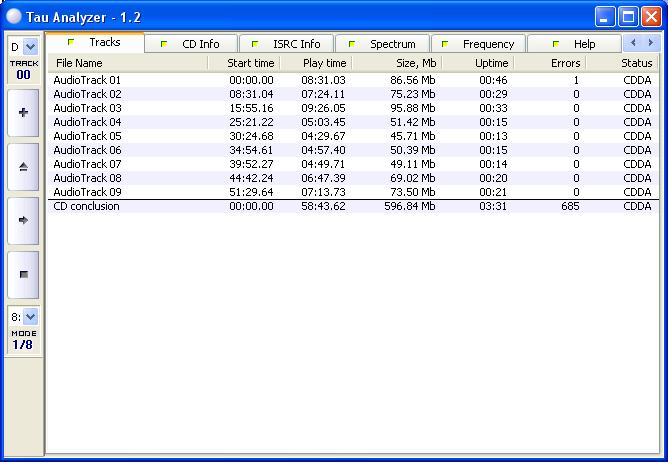Click the right-arrow start analysis button
This screenshot has height=465, width=668.
23,220
